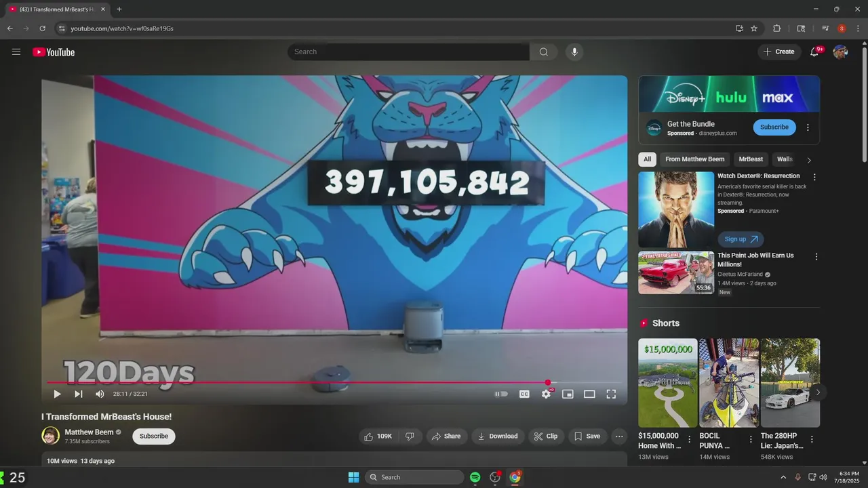
Task: Open the $15,000,000 Home short
Action: [x=668, y=383]
